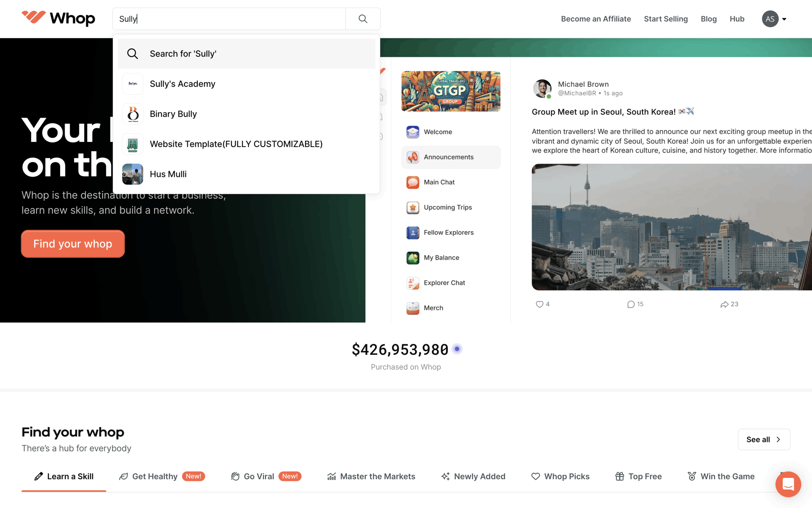Click the AS avatar circle
Viewport: 812px width, 508px height.
click(x=770, y=19)
